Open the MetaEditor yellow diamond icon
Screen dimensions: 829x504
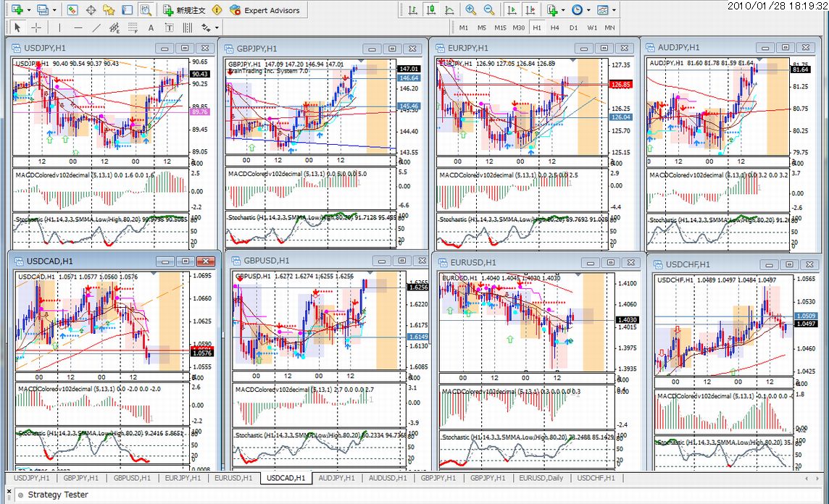coord(217,9)
